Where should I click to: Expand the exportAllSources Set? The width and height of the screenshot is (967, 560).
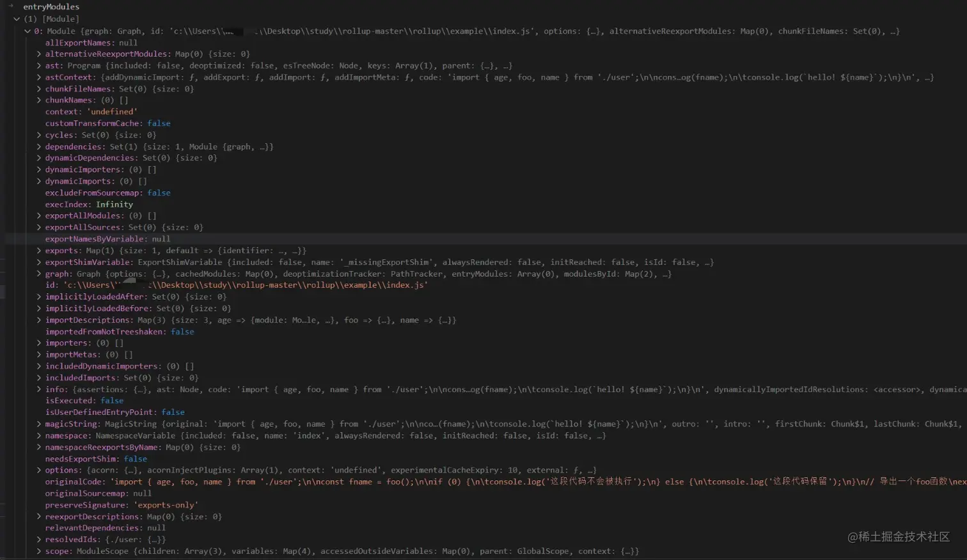pos(39,227)
